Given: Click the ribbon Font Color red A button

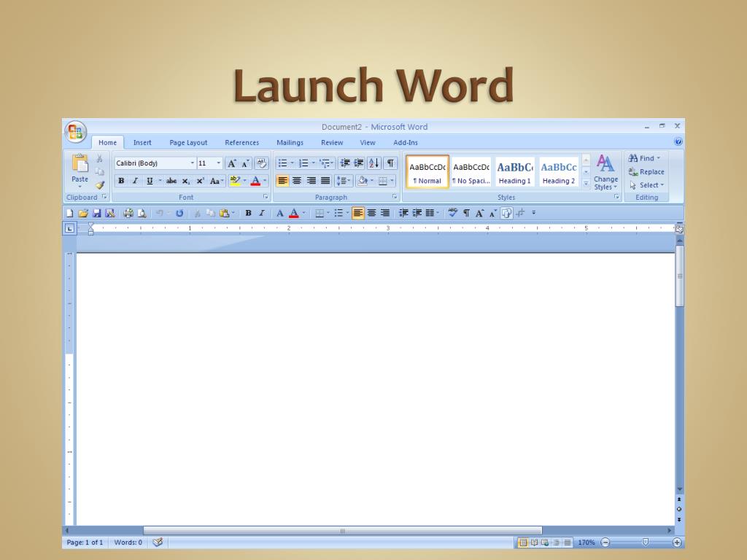Looking at the screenshot, I should point(255,181).
